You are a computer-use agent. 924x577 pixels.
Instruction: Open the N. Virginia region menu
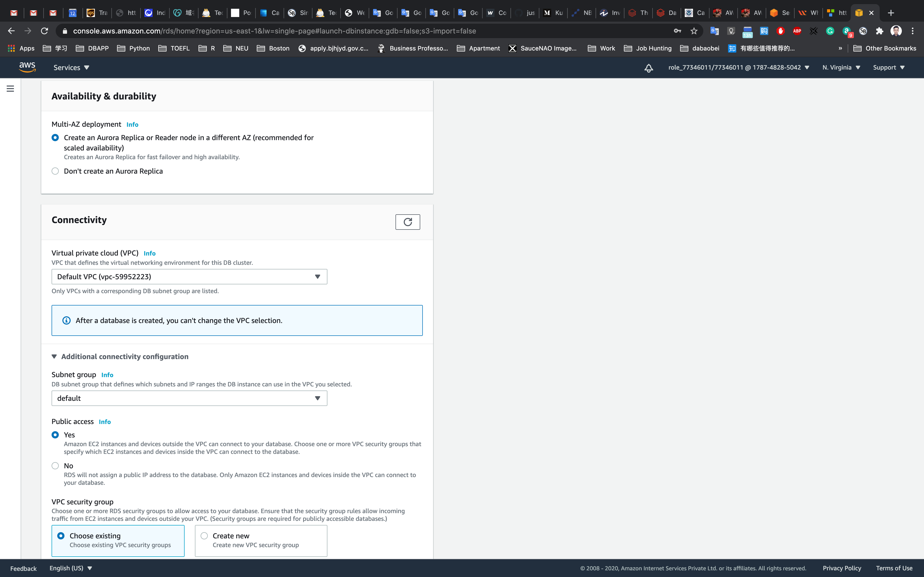841,67
